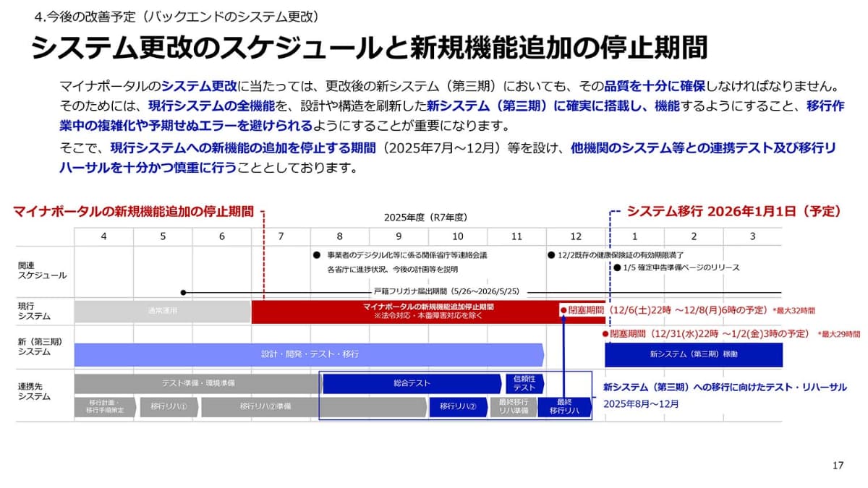Select the month 10 column header
The height and width of the screenshot is (488, 868).
[458, 237]
